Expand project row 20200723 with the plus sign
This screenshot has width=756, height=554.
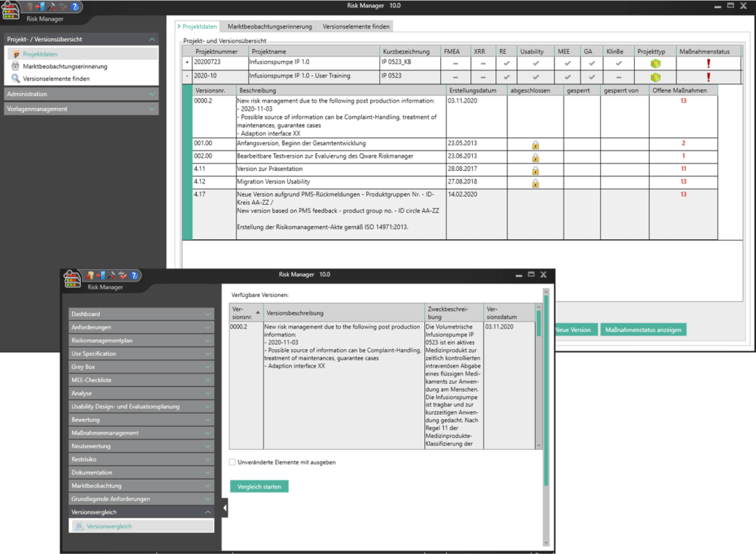coord(187,64)
